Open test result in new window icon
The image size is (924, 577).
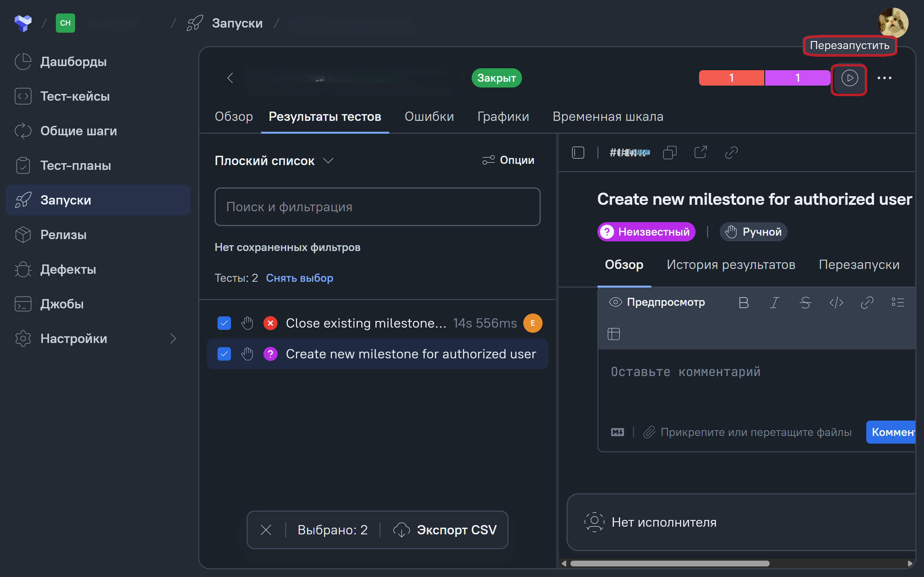pos(700,152)
